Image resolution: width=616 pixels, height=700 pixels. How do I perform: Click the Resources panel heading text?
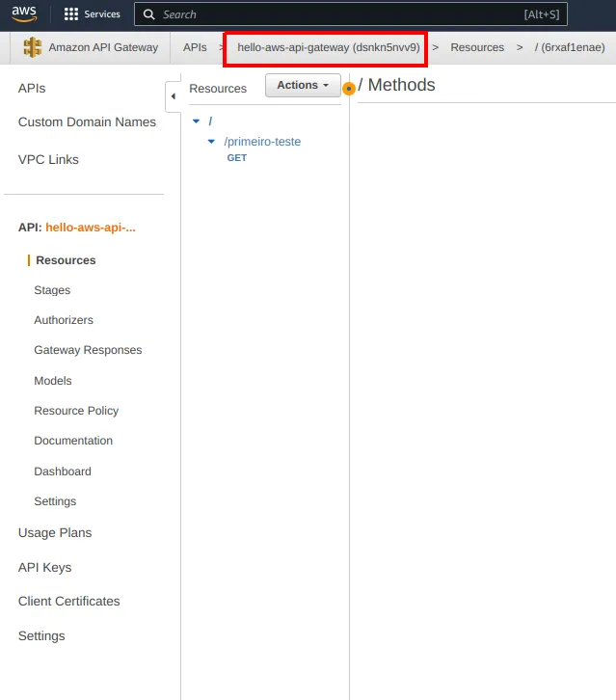point(218,89)
